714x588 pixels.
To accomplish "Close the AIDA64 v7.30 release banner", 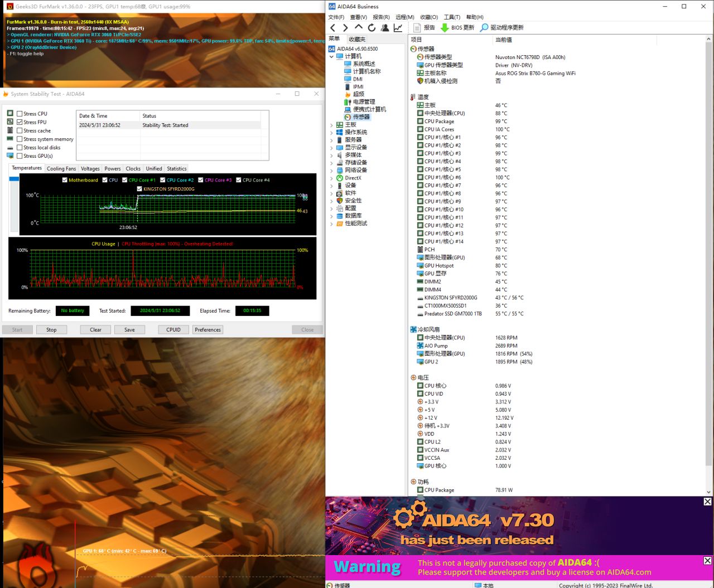I will [x=707, y=502].
